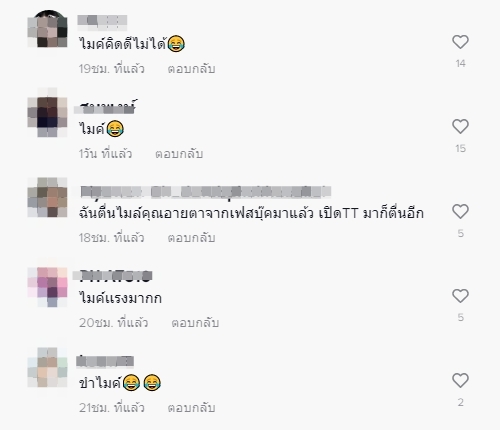Like the comment with 15 likes
This screenshot has width=500, height=430.
[x=460, y=127]
